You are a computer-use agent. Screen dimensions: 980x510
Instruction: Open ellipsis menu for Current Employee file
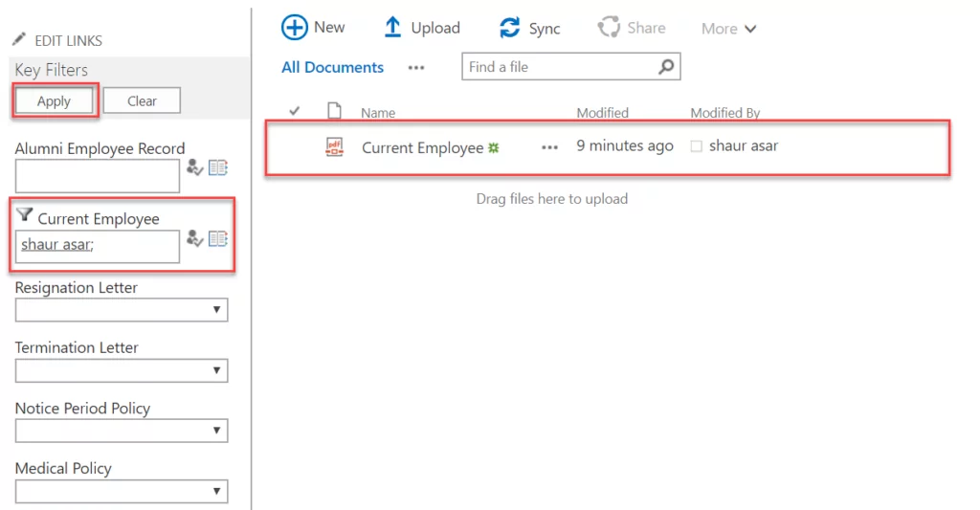pos(550,147)
